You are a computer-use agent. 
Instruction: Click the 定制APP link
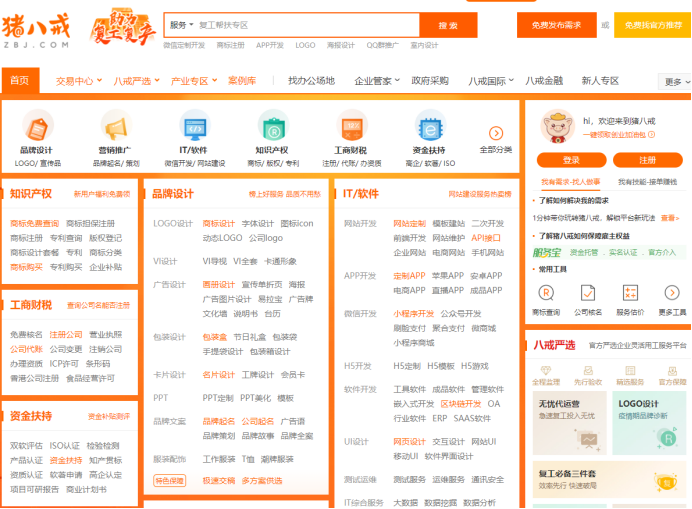pyautogui.click(x=409, y=276)
